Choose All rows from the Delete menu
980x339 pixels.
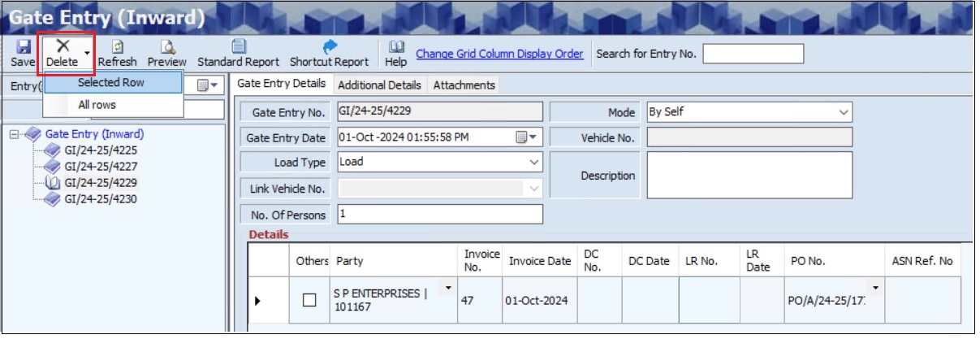97,105
